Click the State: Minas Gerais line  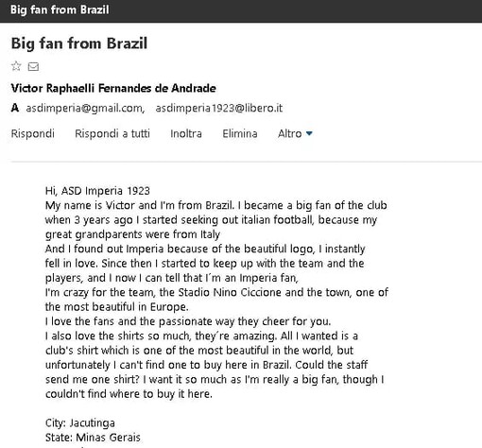point(93,438)
